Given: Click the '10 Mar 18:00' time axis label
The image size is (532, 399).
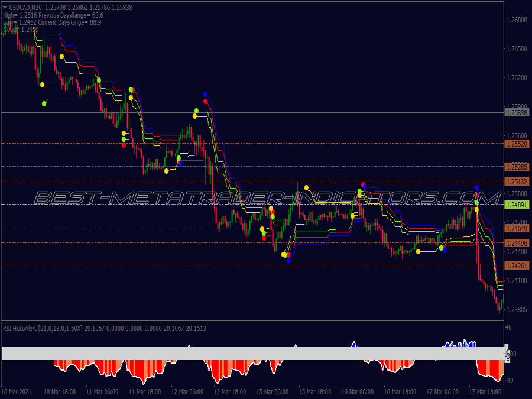Looking at the screenshot, I should point(60,391).
